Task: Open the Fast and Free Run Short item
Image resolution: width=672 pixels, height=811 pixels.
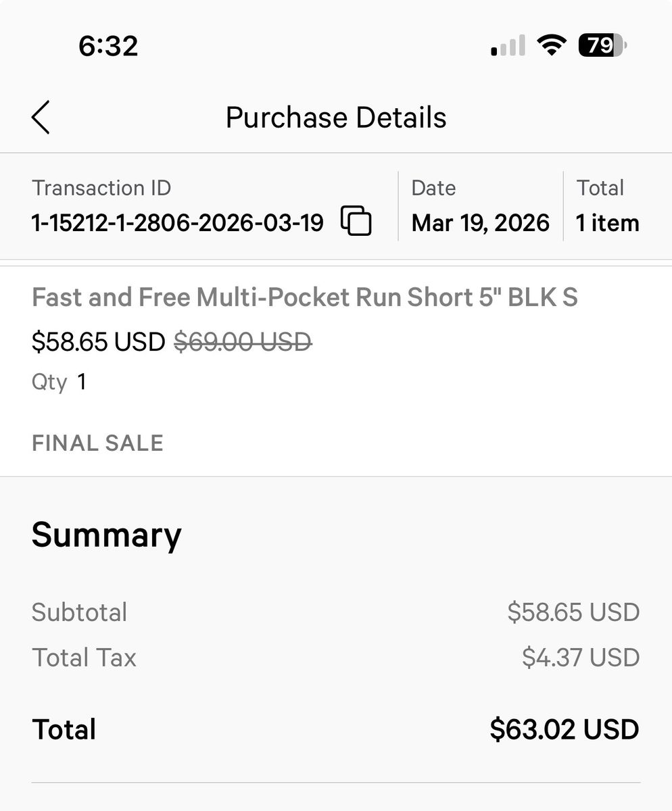Action: (305, 297)
